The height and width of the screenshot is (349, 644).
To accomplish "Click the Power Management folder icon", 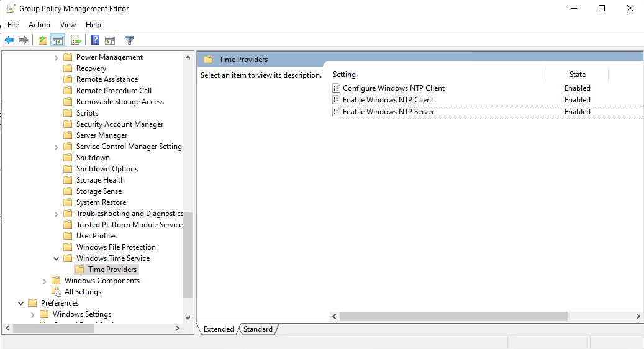I will click(x=68, y=57).
